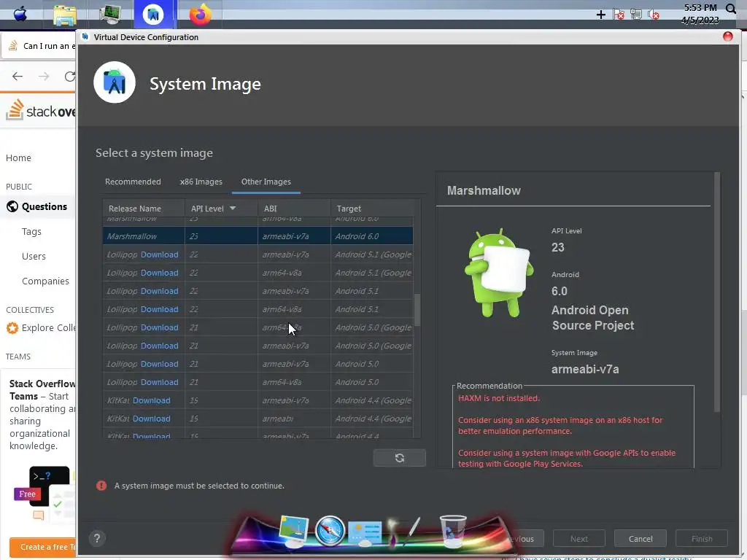This screenshot has width=747, height=560.
Task: Open Users in the Stack Overflow sidebar
Action: (34, 256)
